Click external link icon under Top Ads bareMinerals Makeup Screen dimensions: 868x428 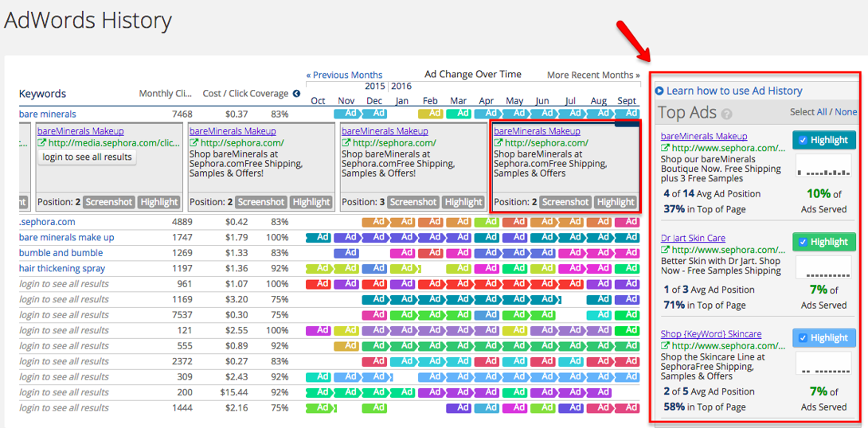665,148
